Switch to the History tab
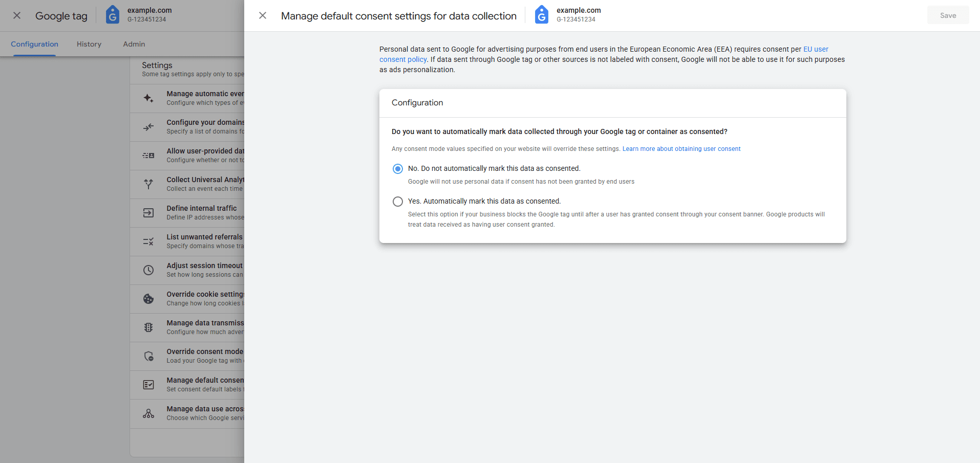This screenshot has width=980, height=463. pos(89,44)
